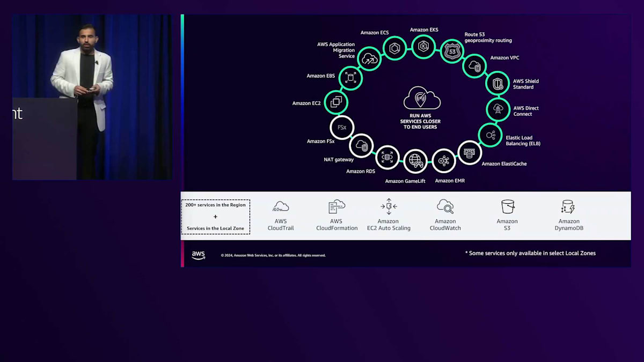
Task: Click the Amazon FSx circle icon
Action: (342, 128)
